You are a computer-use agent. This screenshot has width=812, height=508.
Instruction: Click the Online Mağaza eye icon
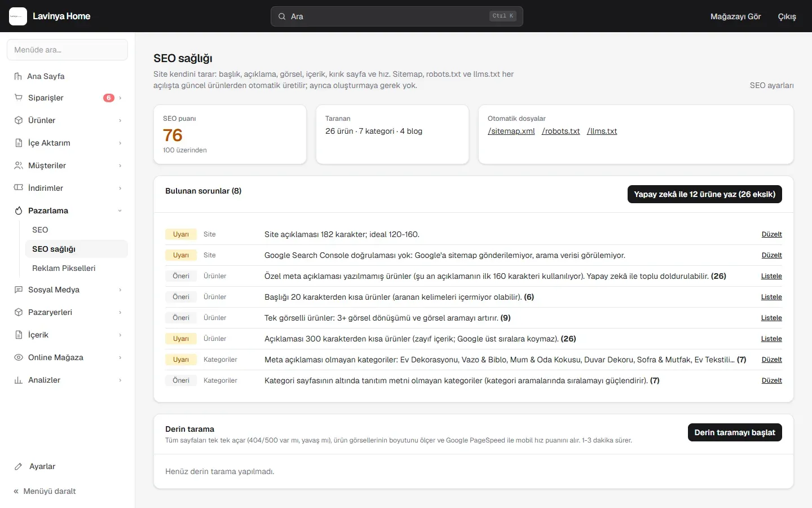19,357
